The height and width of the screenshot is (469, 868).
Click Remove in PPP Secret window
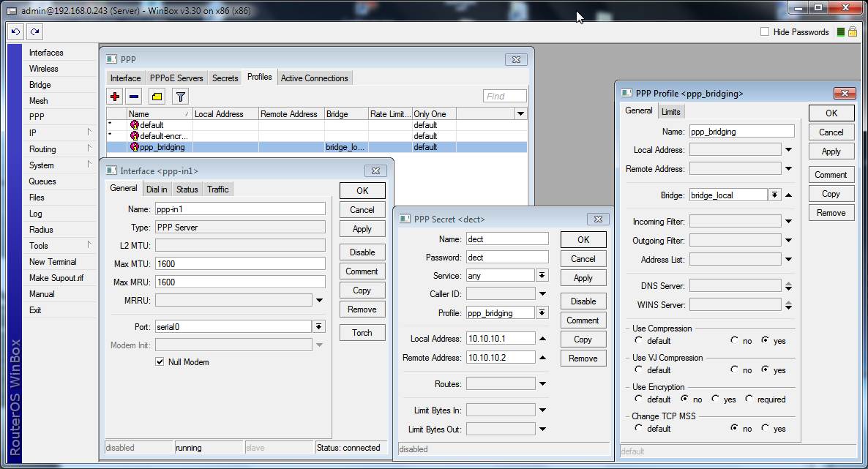583,359
